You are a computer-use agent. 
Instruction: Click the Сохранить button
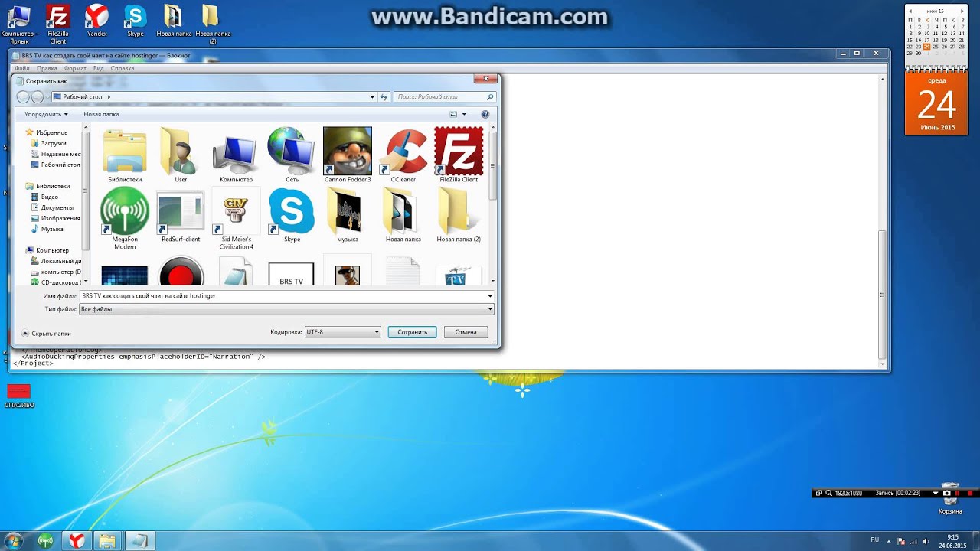tap(412, 332)
